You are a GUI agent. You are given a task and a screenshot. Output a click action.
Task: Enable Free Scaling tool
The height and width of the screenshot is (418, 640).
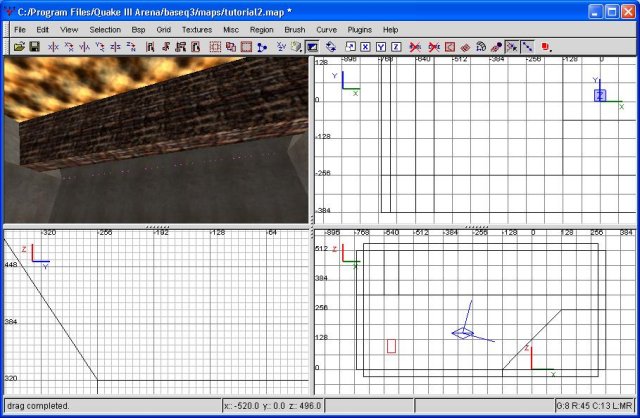tap(350, 47)
